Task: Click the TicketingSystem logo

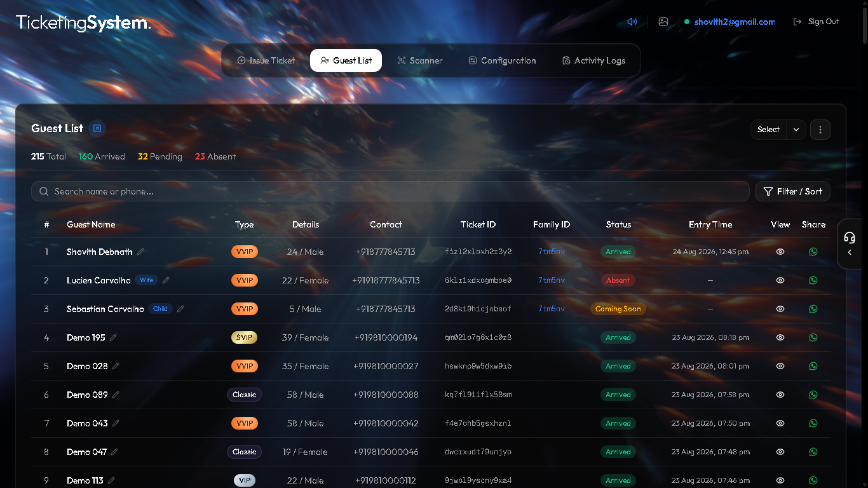Action: coord(83,24)
